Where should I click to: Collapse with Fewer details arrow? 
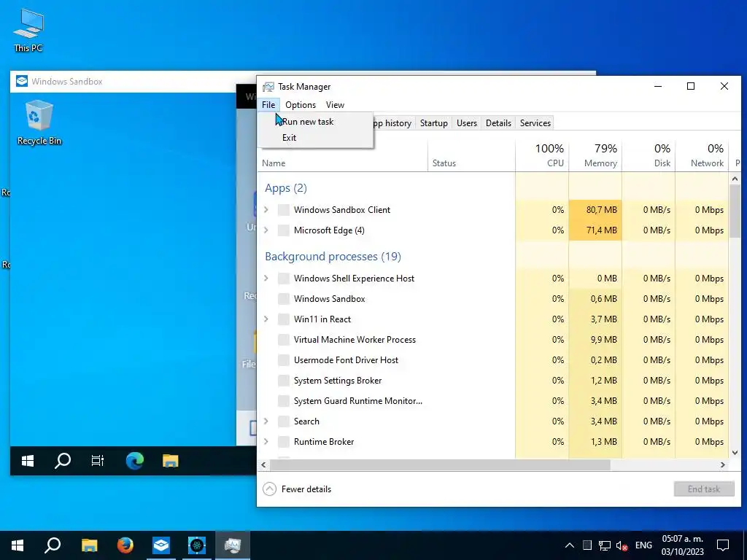click(x=270, y=489)
